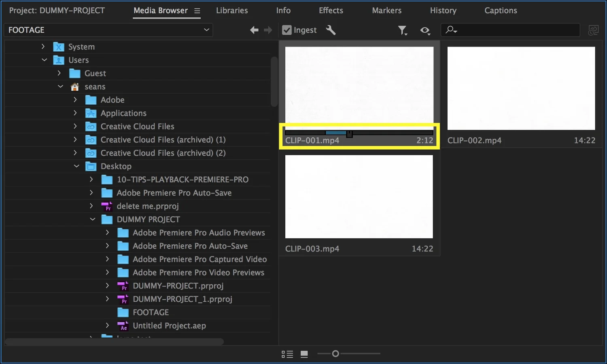This screenshot has height=364, width=607.
Task: Click the DUMMY PROJECT folder icon
Action: [107, 219]
